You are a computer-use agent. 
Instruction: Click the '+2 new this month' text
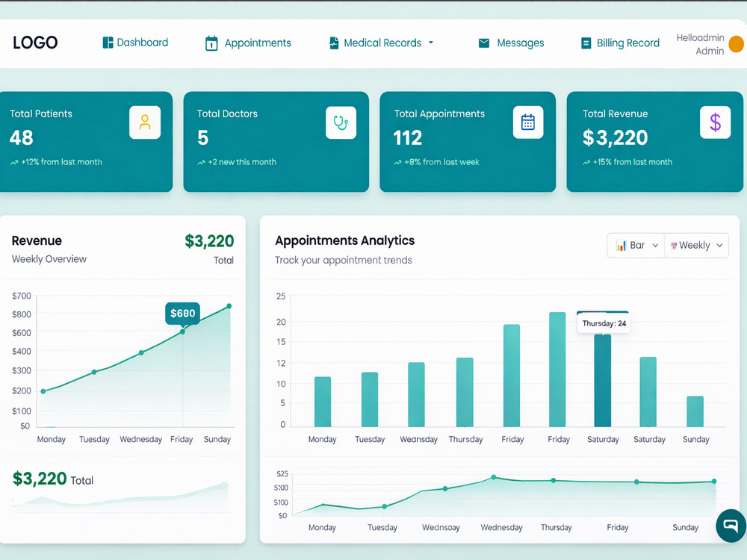(242, 162)
